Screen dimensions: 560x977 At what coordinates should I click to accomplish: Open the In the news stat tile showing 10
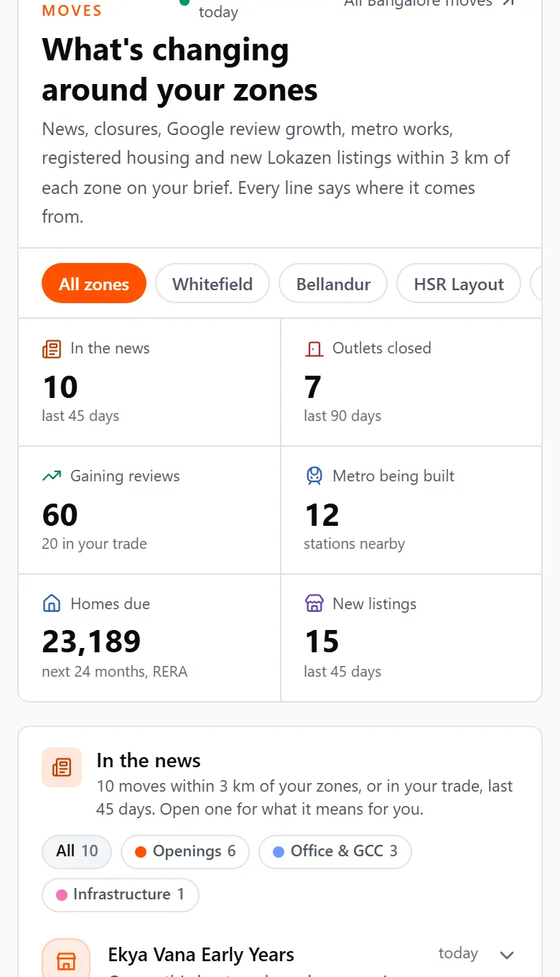pos(149,382)
